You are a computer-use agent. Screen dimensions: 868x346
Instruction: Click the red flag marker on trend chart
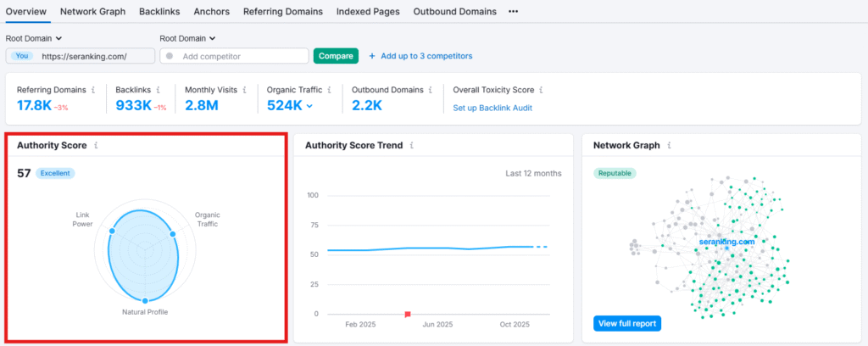(408, 314)
